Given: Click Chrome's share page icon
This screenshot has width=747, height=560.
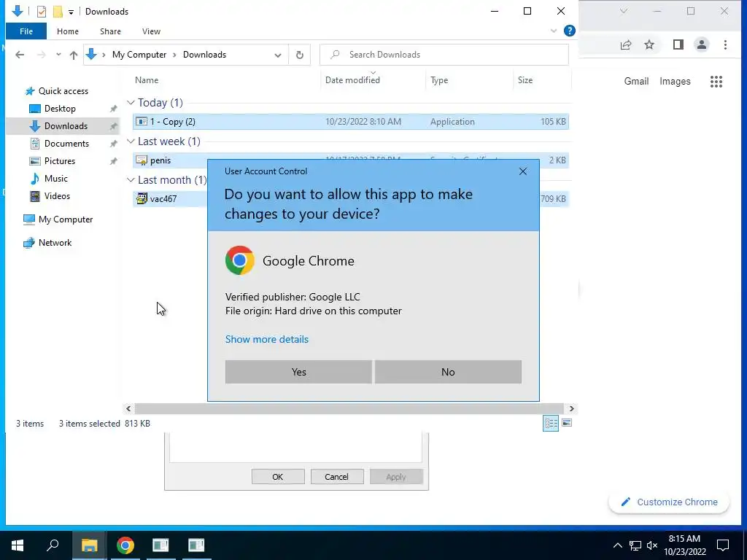Looking at the screenshot, I should pyautogui.click(x=625, y=44).
